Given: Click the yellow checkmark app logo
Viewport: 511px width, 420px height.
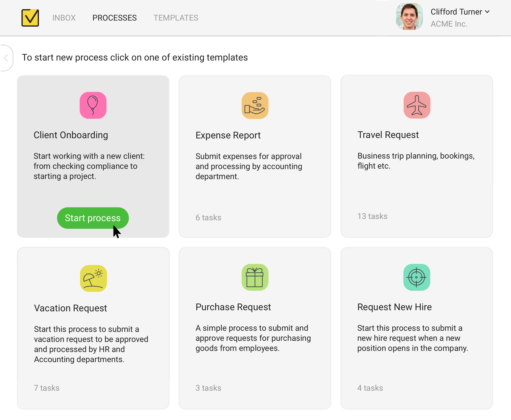Looking at the screenshot, I should [30, 18].
